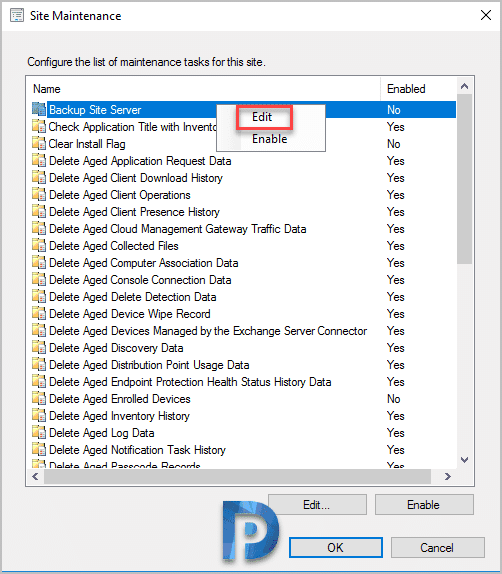Click Cancel to dismiss Site Maintenance
This screenshot has height=574, width=502.
(438, 548)
